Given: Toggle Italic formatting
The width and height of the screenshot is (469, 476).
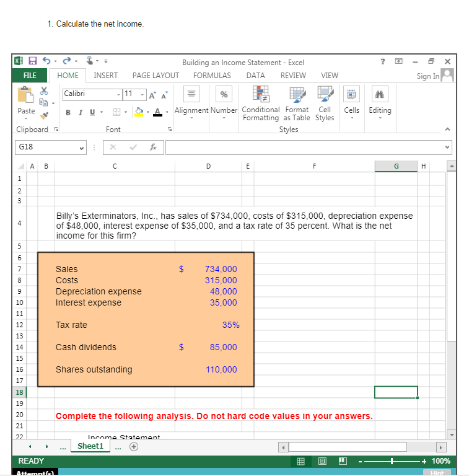Looking at the screenshot, I should (81, 113).
